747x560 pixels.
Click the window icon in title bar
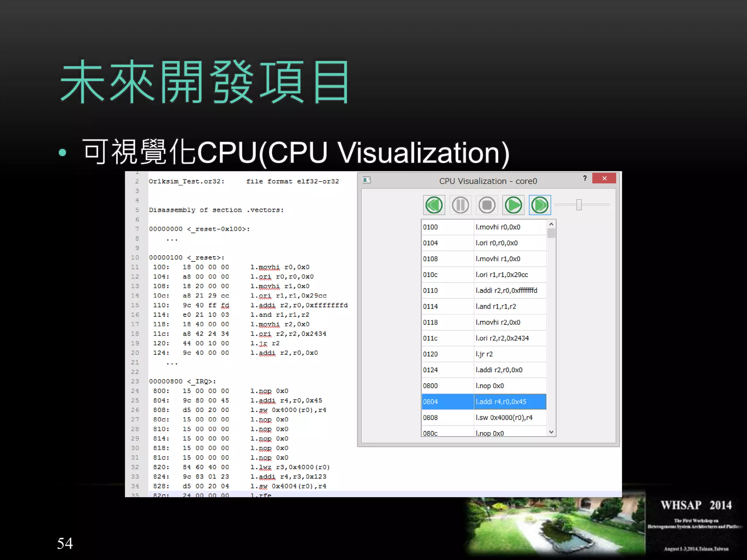[x=367, y=180]
